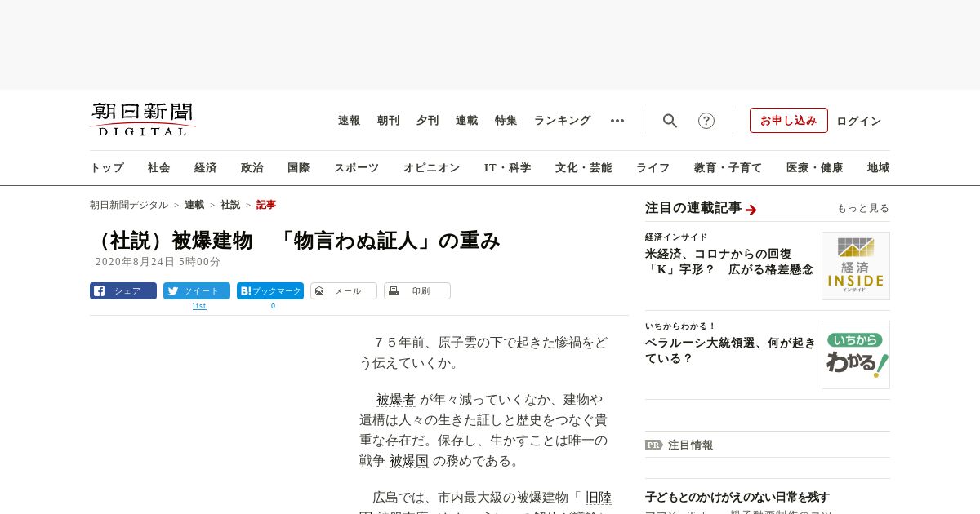Open the ランキング menu item
980x514 pixels.
563,121
